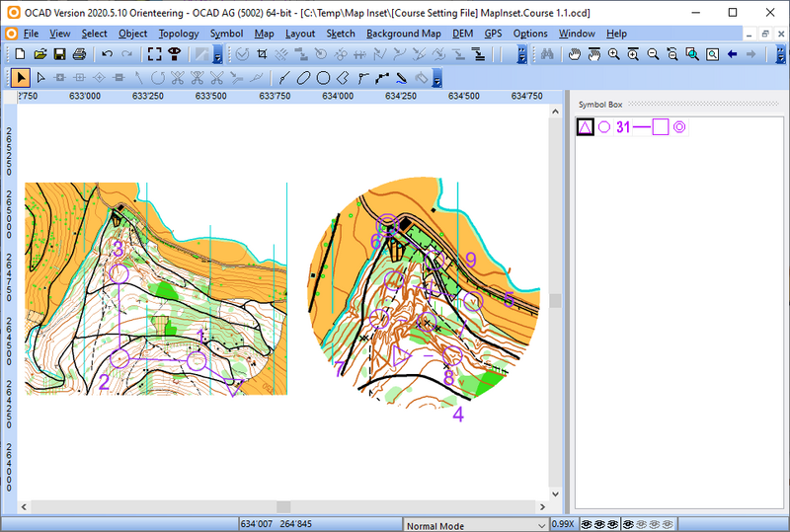
Task: Activate the black Select Object arrow tool
Action: coord(21,78)
